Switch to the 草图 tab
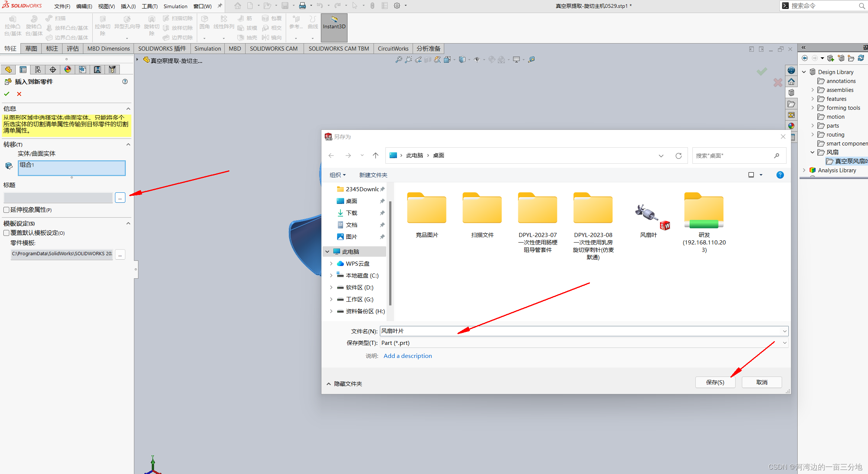The image size is (868, 474). 31,48
